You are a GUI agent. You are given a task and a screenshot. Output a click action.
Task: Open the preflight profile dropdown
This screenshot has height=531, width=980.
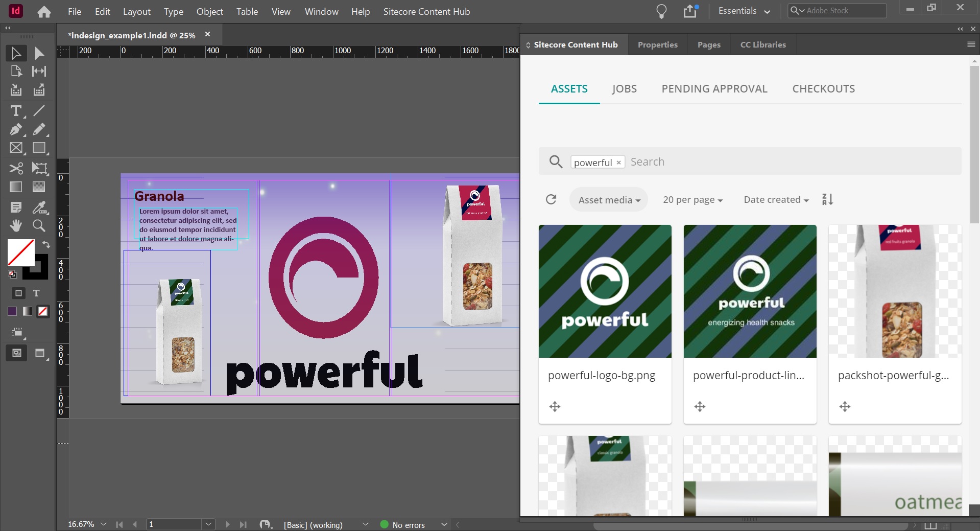(x=365, y=524)
